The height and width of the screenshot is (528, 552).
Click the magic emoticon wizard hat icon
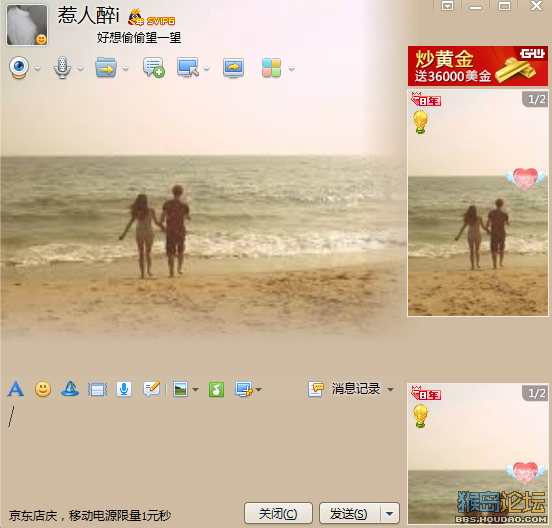[x=70, y=389]
